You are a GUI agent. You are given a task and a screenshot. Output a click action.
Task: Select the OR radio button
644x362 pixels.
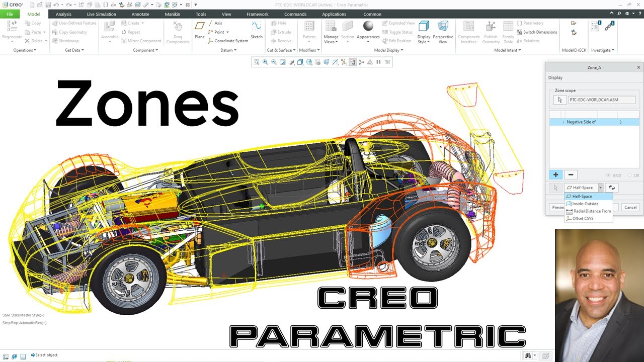point(629,175)
